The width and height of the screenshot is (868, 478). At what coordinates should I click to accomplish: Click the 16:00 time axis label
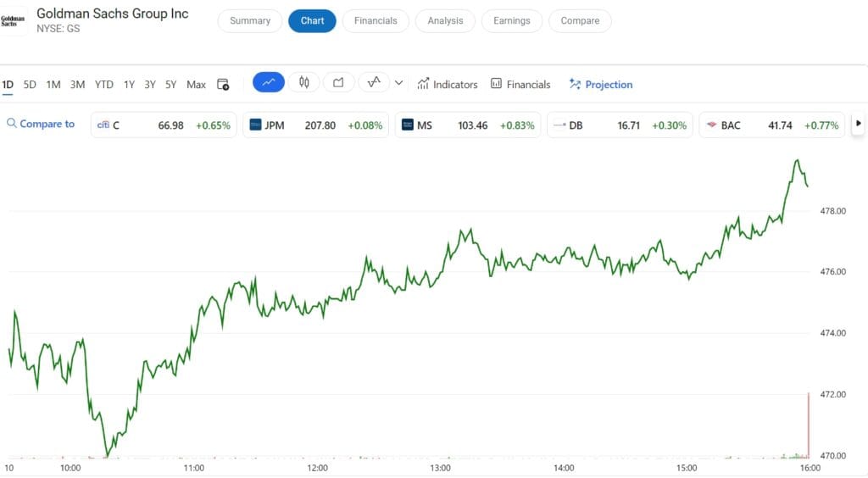(x=810, y=468)
